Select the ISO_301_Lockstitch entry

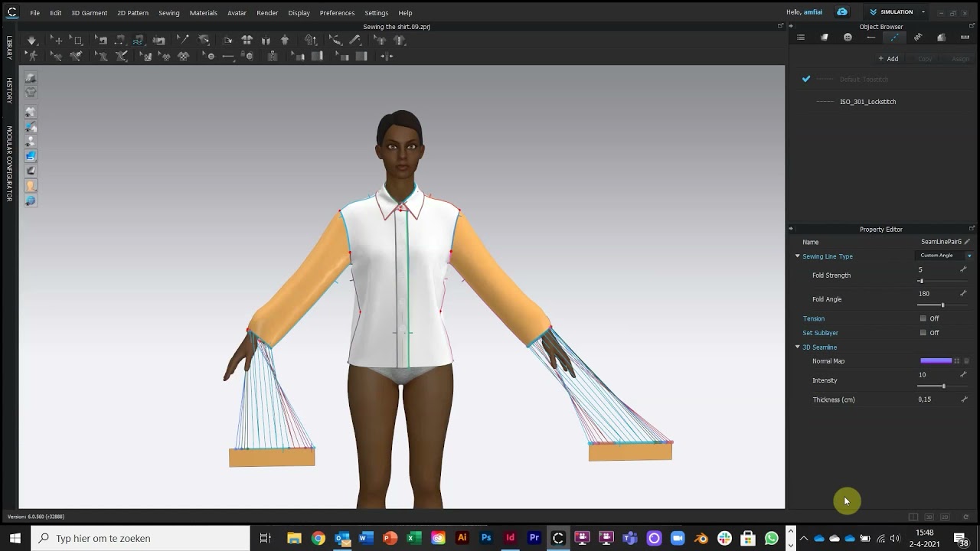[867, 102]
